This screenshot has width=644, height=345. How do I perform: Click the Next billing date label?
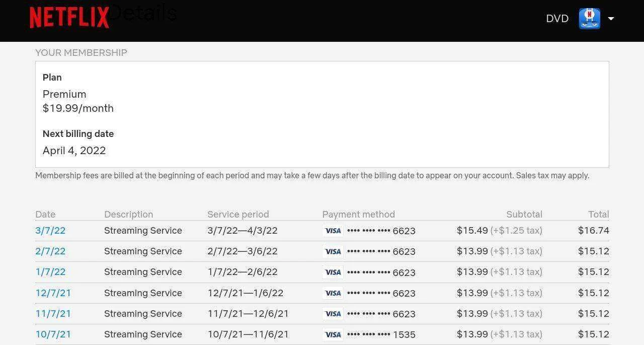tap(78, 134)
